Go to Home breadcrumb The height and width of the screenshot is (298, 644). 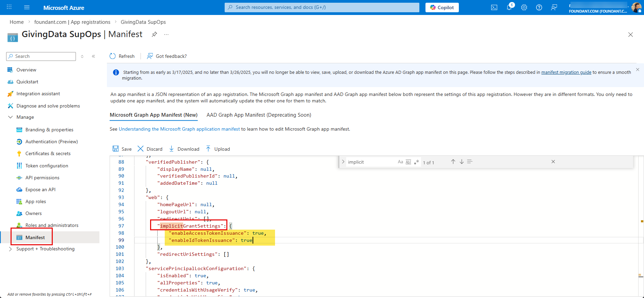click(x=17, y=22)
